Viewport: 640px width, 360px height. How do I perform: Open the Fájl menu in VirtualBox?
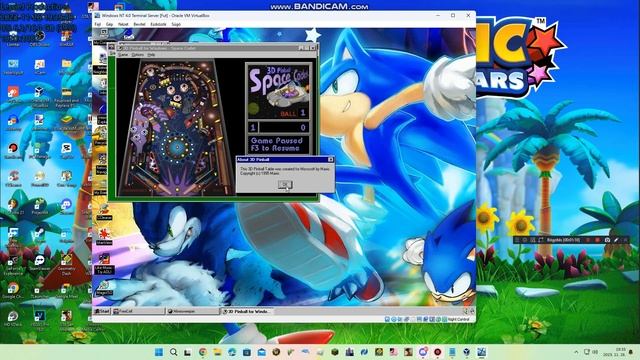[98, 24]
